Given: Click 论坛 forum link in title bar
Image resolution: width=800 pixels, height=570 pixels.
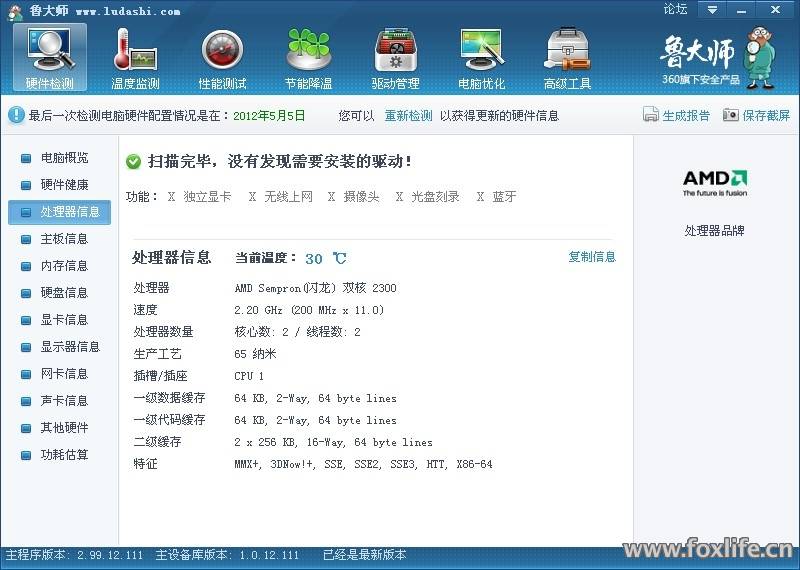Looking at the screenshot, I should (675, 10).
